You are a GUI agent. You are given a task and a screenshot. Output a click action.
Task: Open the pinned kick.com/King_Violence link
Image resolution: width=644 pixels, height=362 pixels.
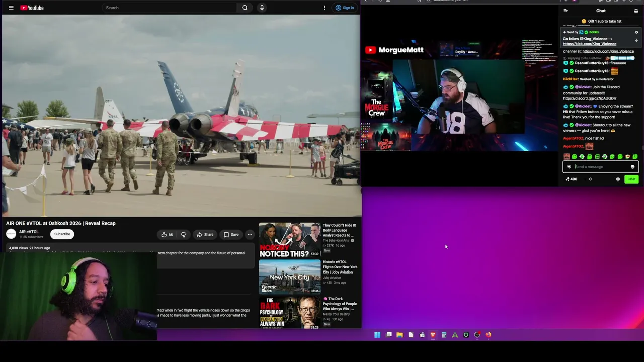coord(590,44)
